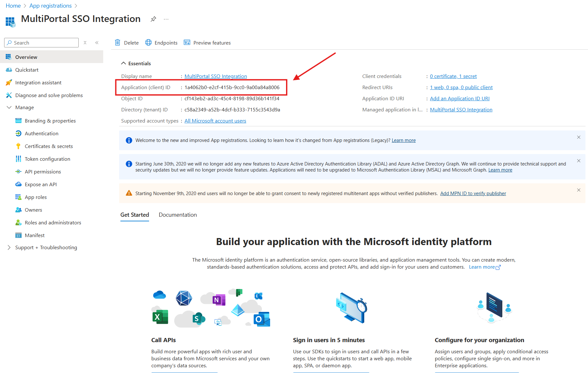The width and height of the screenshot is (588, 373).
Task: Go to App registrations breadcrumb
Action: (x=50, y=6)
